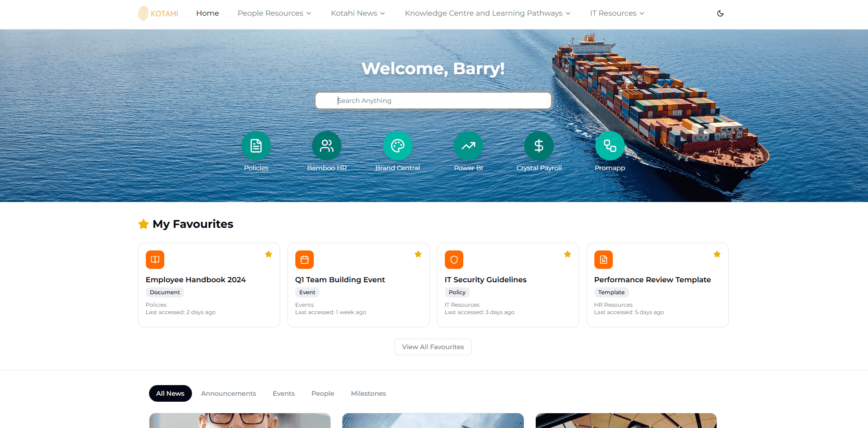Unfavourite Q1 Team Building Event via its star

tap(418, 254)
